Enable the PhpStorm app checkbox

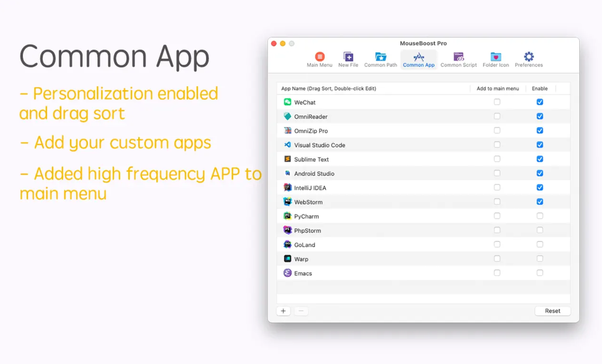pos(540,230)
